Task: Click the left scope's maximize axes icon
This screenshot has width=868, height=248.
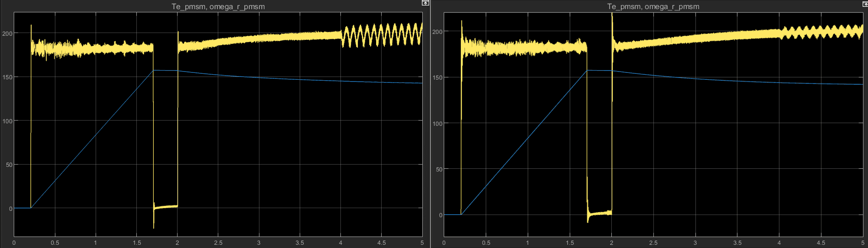Action: (x=425, y=3)
